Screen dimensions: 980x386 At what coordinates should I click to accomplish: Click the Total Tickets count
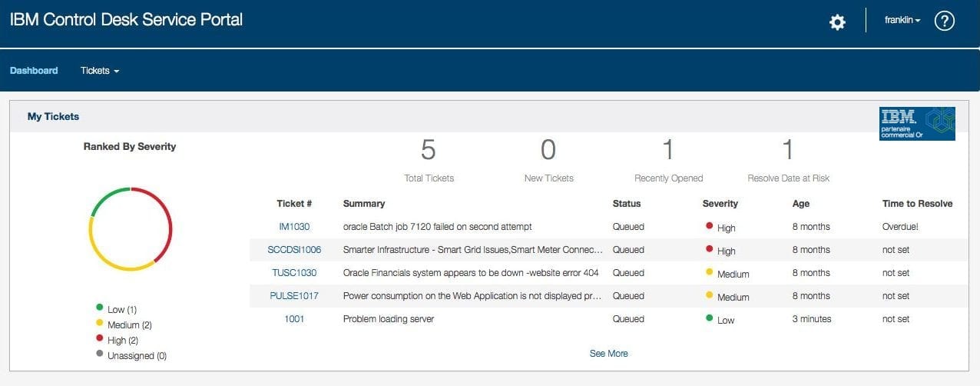tap(429, 150)
